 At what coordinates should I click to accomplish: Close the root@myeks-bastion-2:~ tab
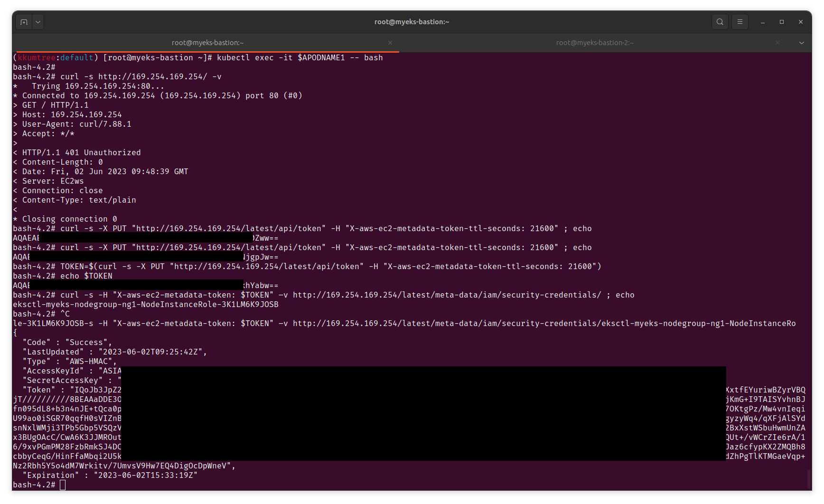point(777,43)
